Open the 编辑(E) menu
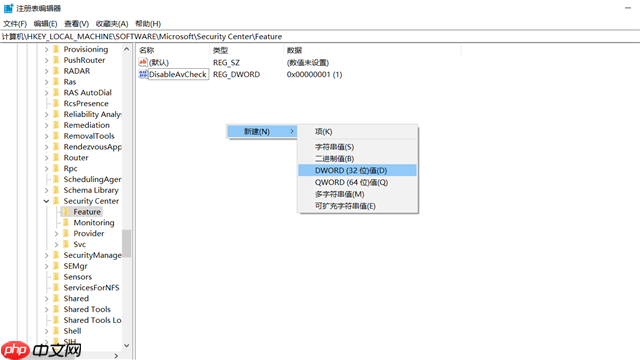The height and width of the screenshot is (360, 640). click(x=45, y=24)
